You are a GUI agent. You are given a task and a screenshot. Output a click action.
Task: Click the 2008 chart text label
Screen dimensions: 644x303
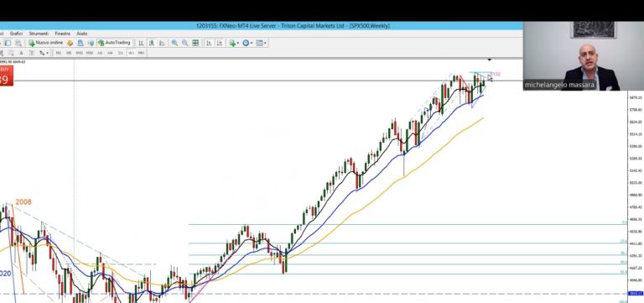(23, 202)
